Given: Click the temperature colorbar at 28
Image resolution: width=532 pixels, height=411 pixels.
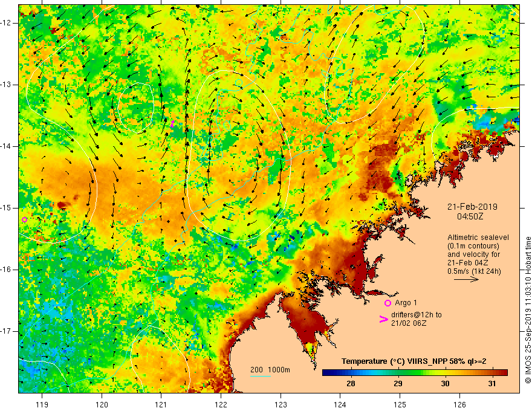Looking at the screenshot, I should [351, 372].
